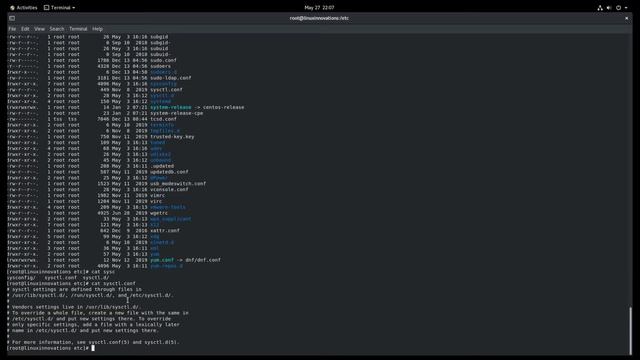Screen dimensions: 640x360
Task: Click the terminal vertical scrollbar thumb
Action: coord(630,330)
